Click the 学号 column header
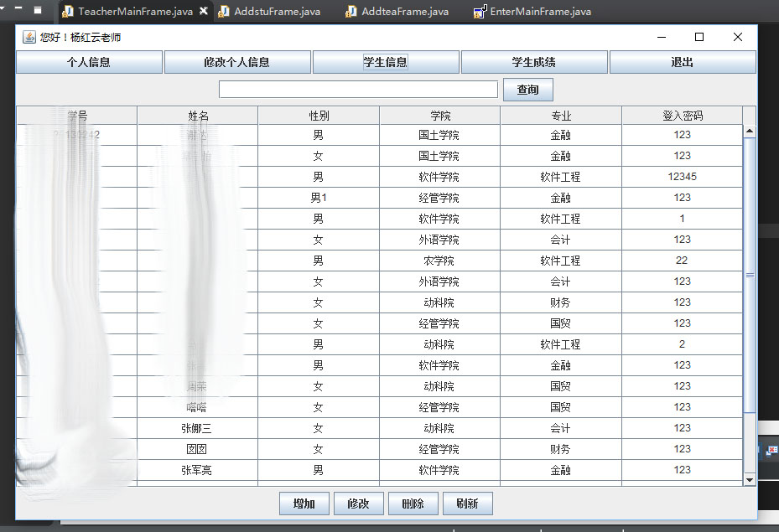The width and height of the screenshot is (779, 532). click(x=77, y=116)
